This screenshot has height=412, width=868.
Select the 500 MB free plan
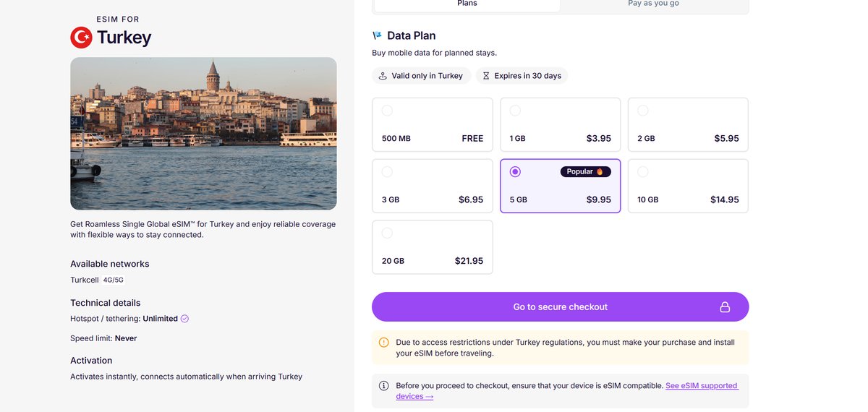click(x=433, y=124)
